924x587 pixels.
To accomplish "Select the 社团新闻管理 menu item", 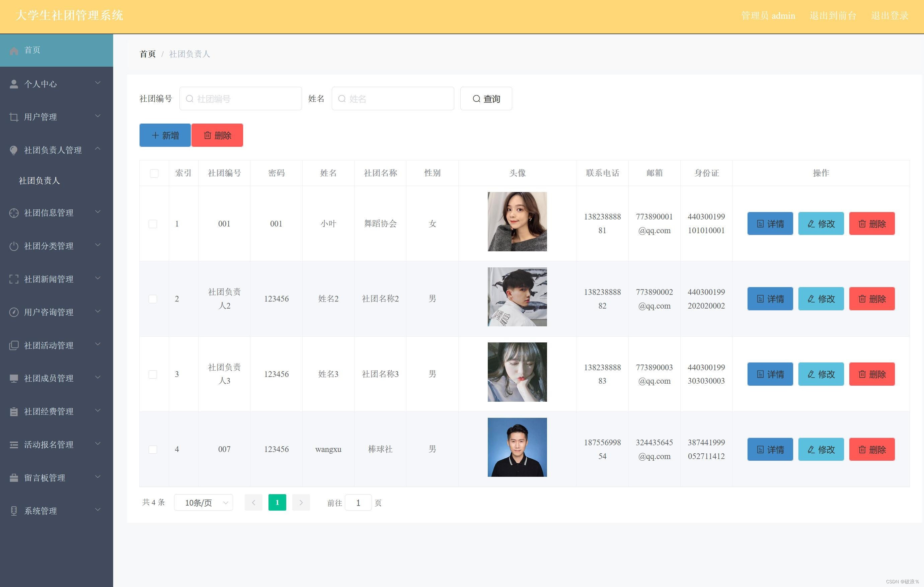I will click(49, 279).
